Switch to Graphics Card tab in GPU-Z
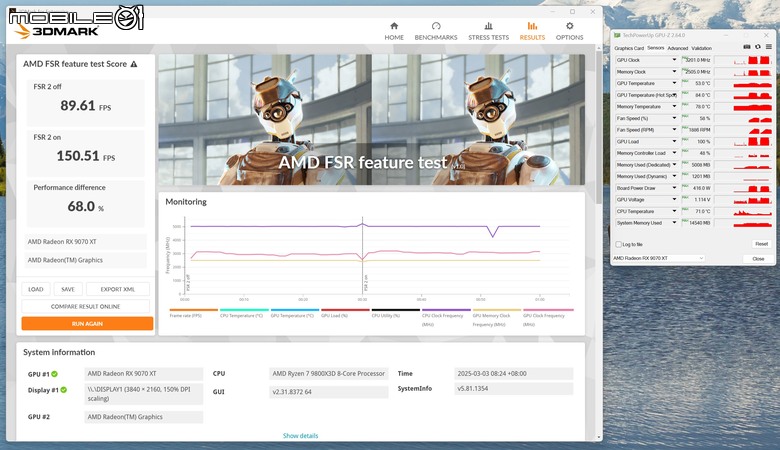The image size is (780, 450). 629,48
